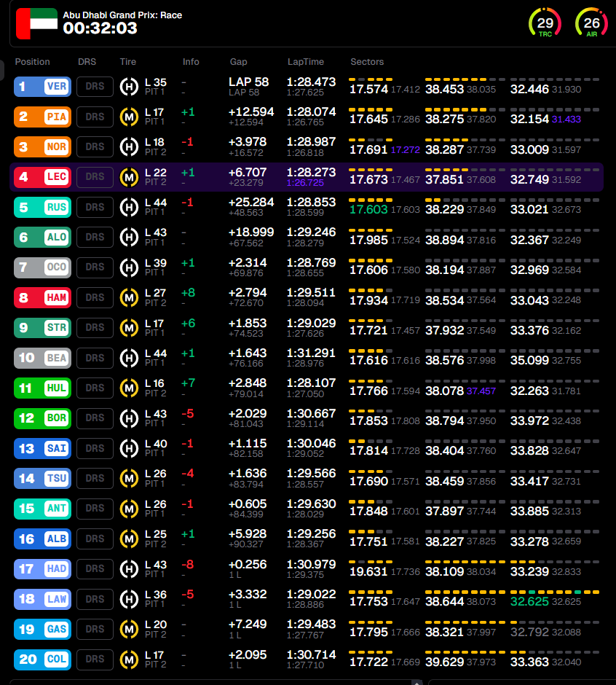The width and height of the screenshot is (616, 685).
Task: Click the hard tire icon in RUS row
Action: pos(129,207)
